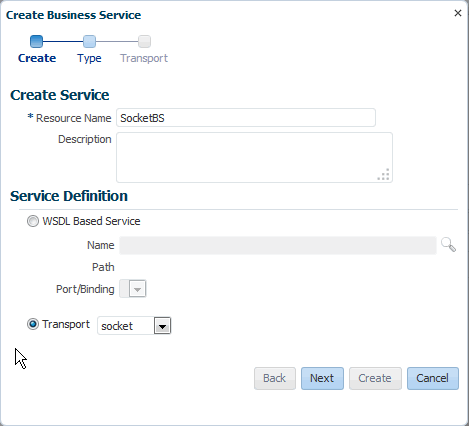Click the Cancel button

(x=433, y=378)
